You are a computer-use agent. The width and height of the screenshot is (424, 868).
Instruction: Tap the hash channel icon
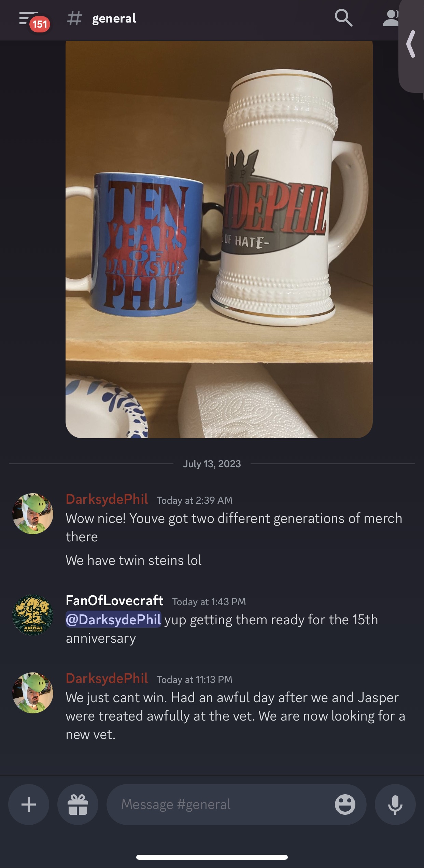point(74,18)
